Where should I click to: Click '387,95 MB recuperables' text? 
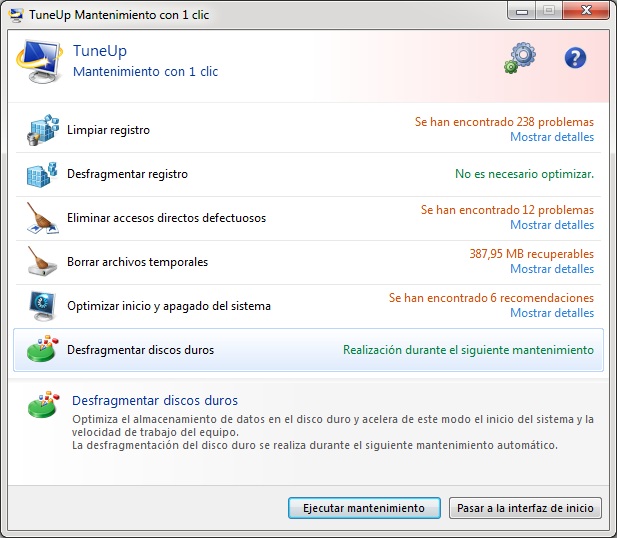pos(532,254)
